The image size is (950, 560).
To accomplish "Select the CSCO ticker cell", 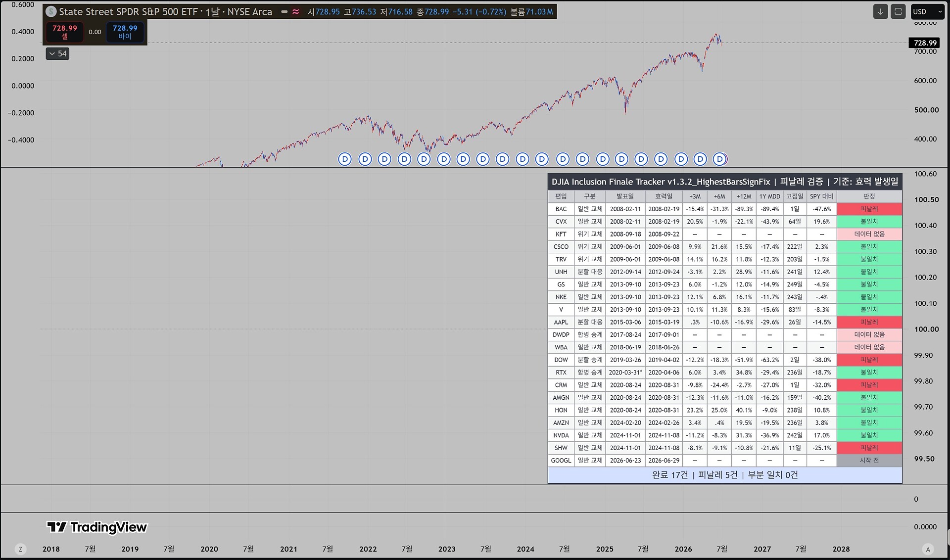I will click(x=561, y=247).
